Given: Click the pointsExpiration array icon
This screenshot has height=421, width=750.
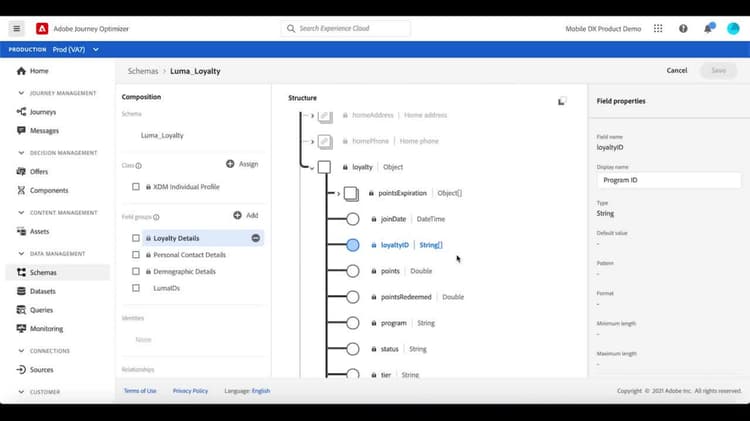Looking at the screenshot, I should 351,193.
